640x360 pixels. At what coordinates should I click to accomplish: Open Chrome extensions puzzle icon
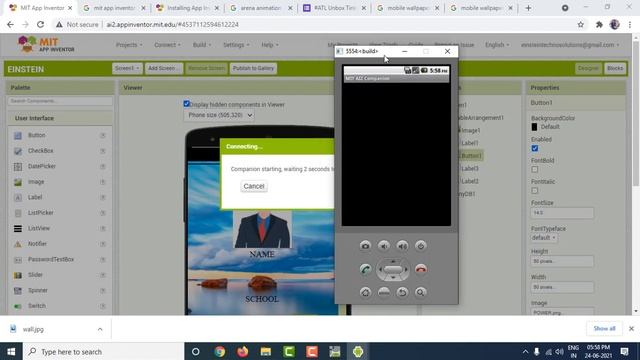(x=599, y=24)
